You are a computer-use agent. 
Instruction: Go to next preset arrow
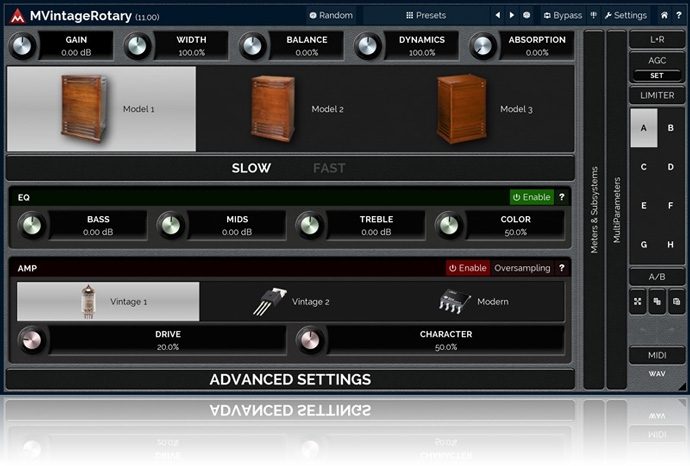coord(512,15)
